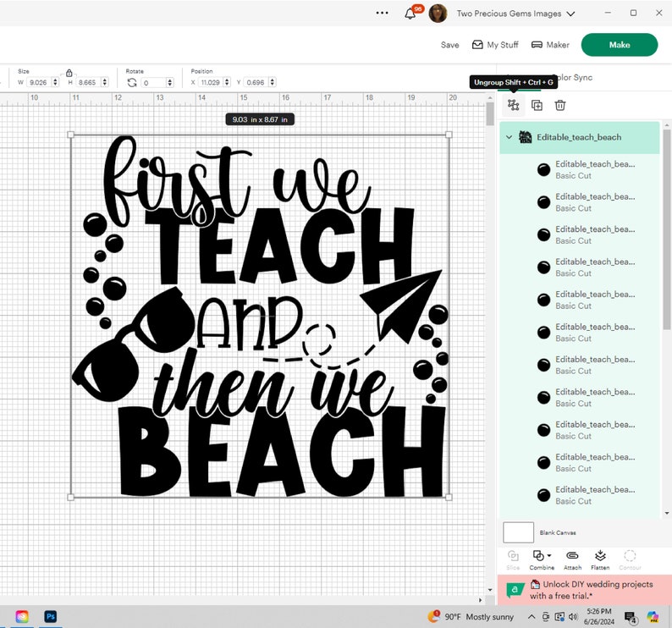
Task: Click the green Make button
Action: click(620, 45)
